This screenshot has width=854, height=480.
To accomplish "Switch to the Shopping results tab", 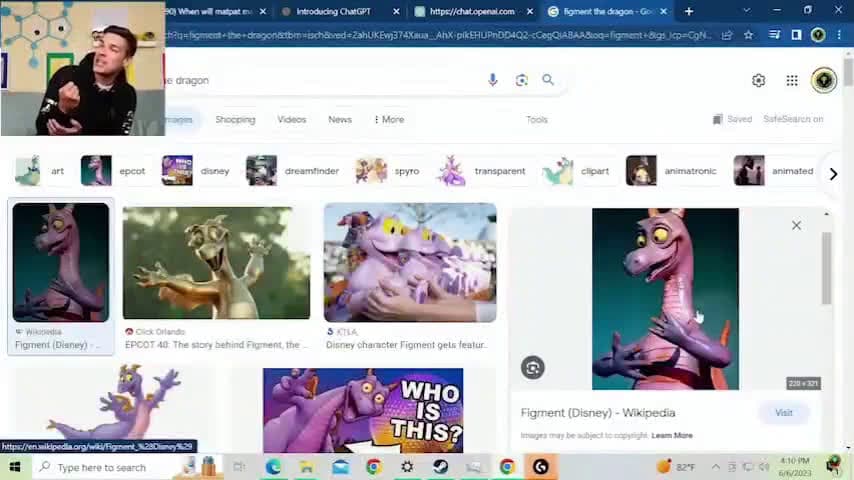I will tap(235, 119).
